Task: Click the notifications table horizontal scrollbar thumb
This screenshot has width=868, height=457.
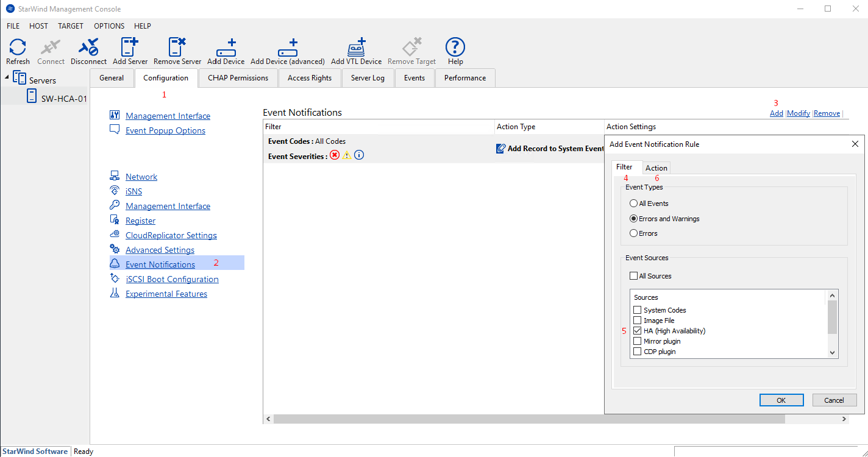Action: 529,419
